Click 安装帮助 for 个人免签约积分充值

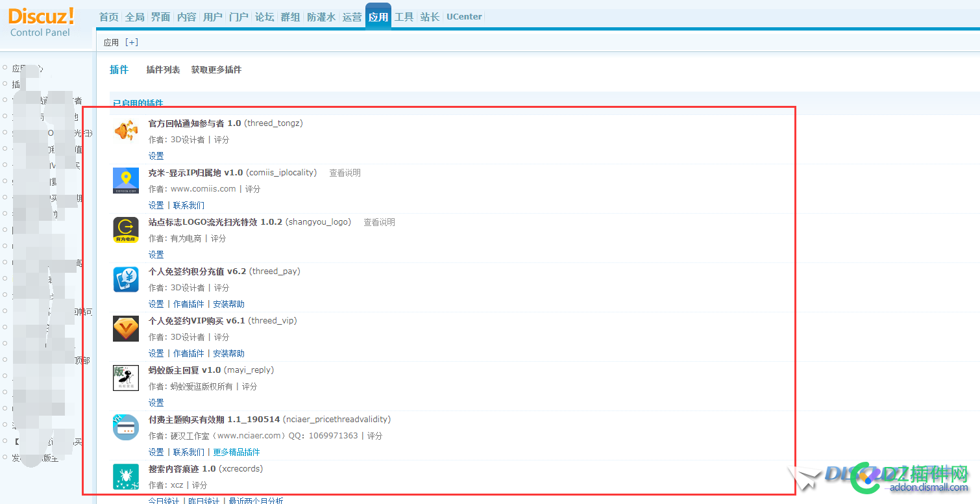click(x=228, y=304)
